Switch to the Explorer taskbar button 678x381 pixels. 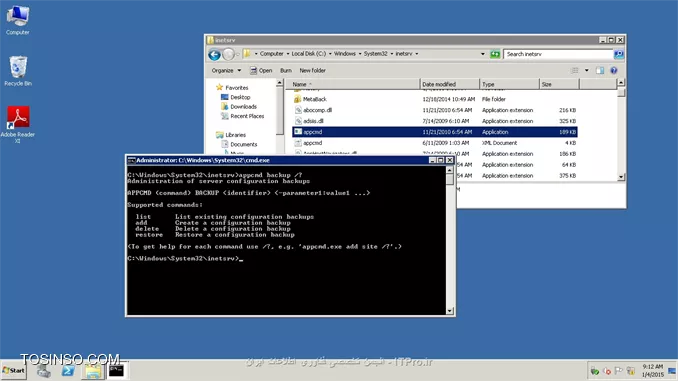click(x=93, y=371)
